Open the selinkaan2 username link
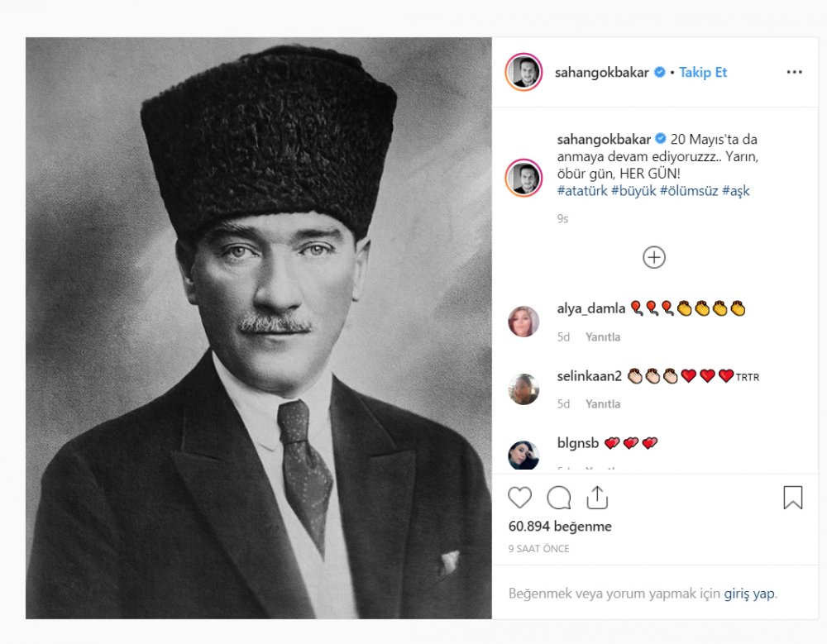The height and width of the screenshot is (644, 827). pyautogui.click(x=590, y=376)
